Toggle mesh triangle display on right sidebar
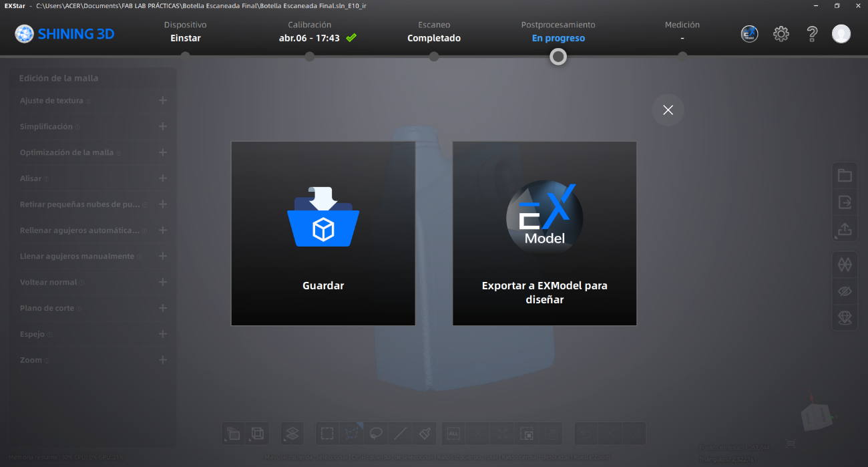The width and height of the screenshot is (868, 467). coord(845,265)
